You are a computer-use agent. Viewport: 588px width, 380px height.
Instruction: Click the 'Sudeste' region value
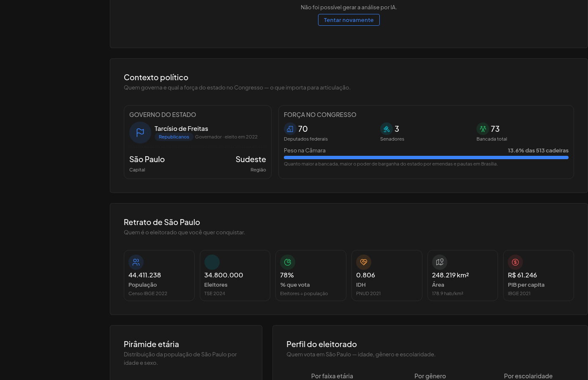click(x=251, y=159)
